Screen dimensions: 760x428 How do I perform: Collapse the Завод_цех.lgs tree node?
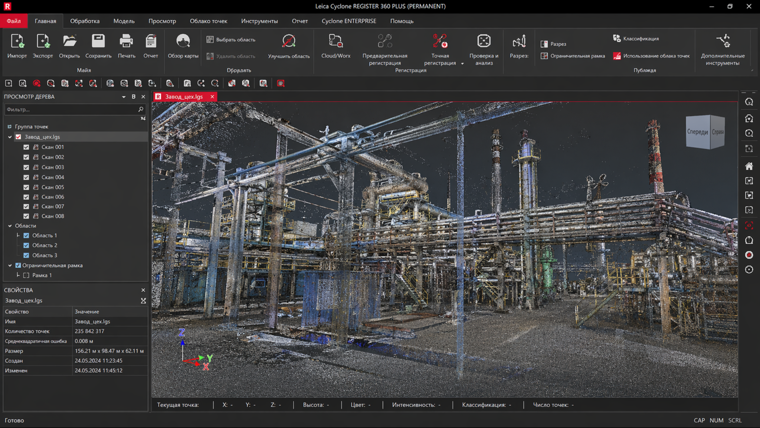tap(10, 137)
